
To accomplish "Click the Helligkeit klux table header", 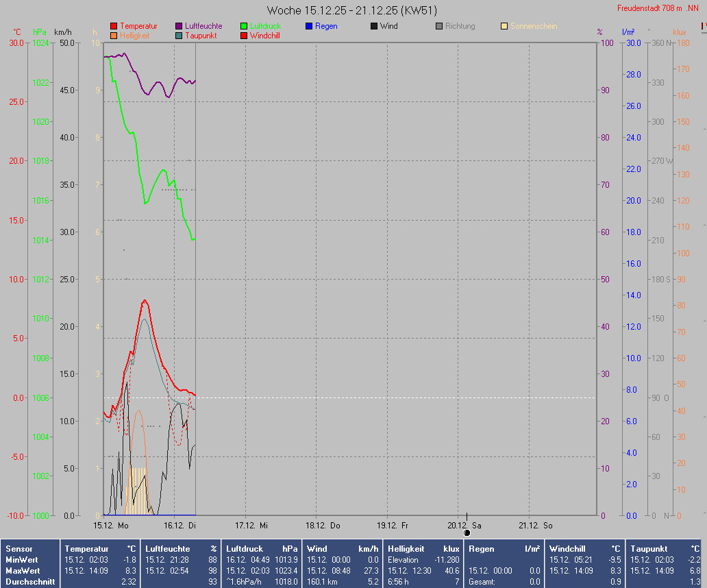I will (423, 549).
